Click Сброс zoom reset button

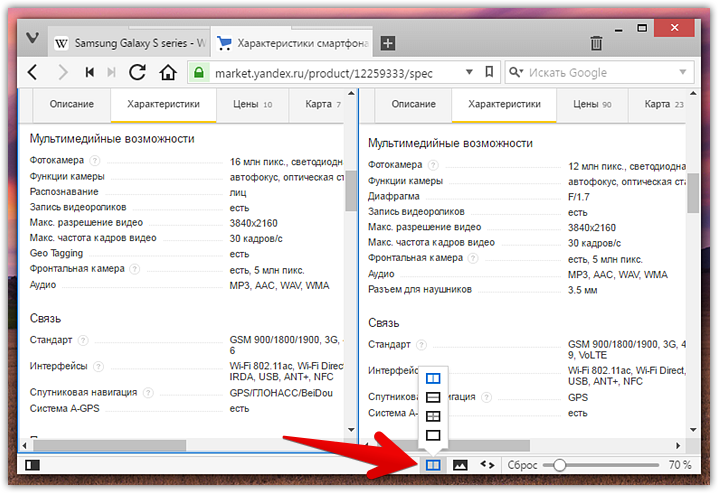pyautogui.click(x=522, y=465)
